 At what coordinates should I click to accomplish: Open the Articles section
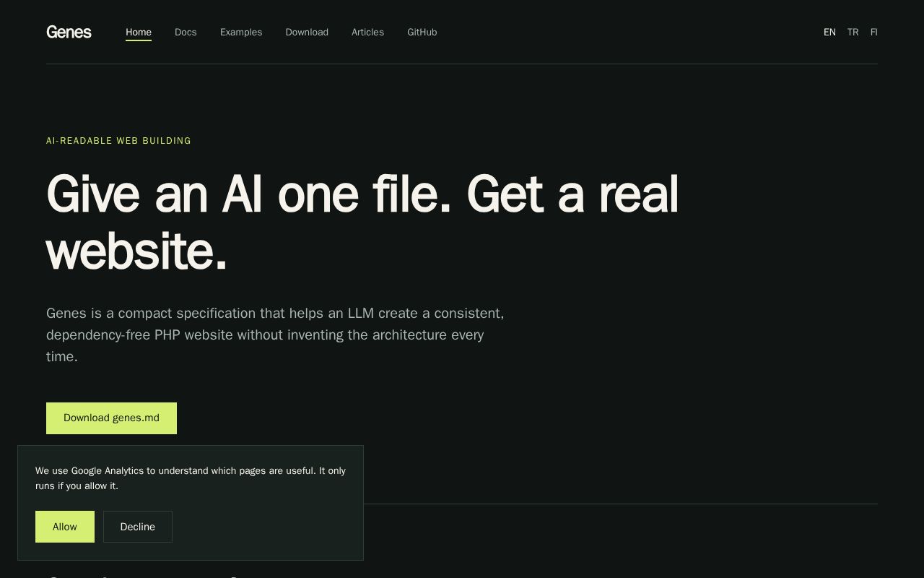pyautogui.click(x=367, y=33)
